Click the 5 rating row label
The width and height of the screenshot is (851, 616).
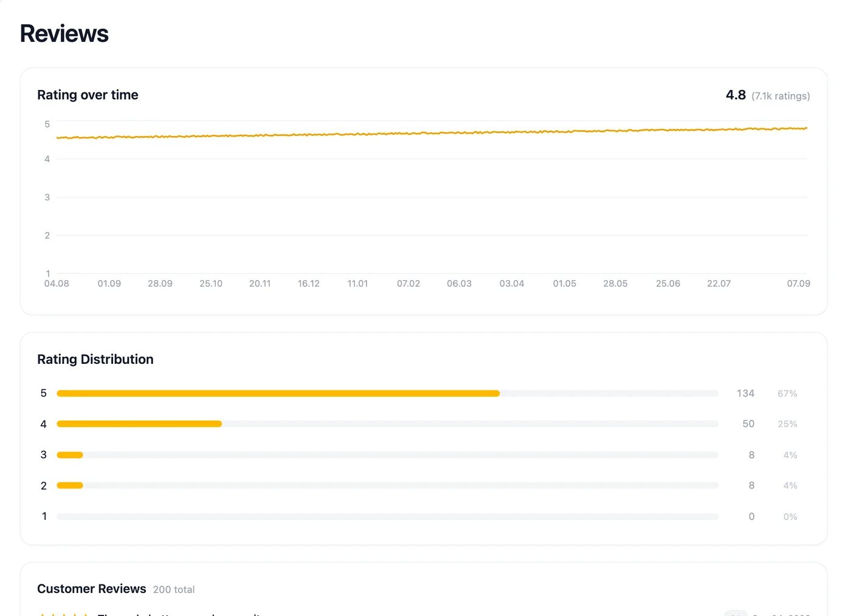(43, 394)
